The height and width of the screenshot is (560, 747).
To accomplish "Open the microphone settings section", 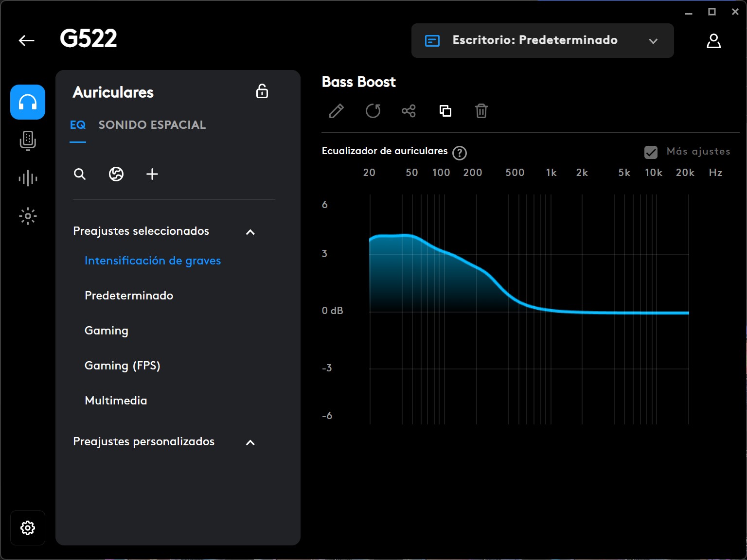I will 28,140.
